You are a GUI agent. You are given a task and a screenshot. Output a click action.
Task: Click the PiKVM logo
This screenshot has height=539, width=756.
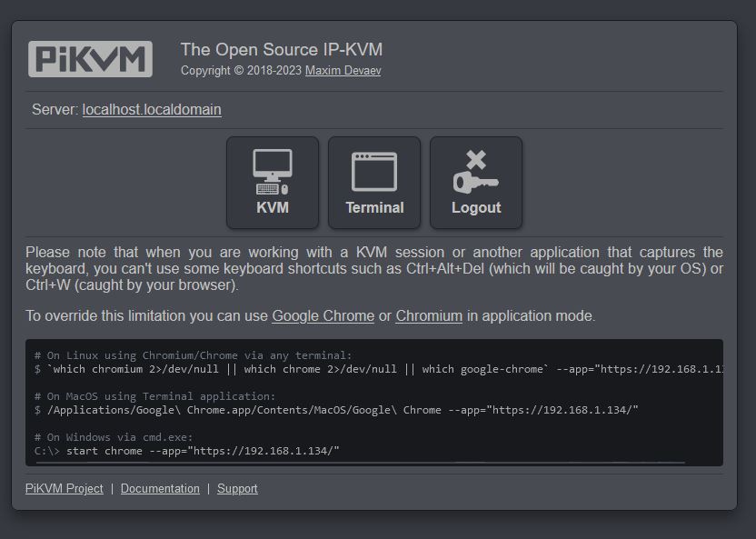(x=90, y=59)
